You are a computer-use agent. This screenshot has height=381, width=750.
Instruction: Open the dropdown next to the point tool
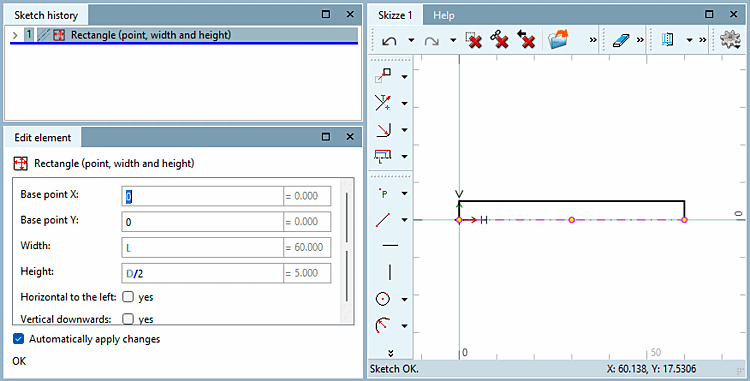click(x=404, y=194)
